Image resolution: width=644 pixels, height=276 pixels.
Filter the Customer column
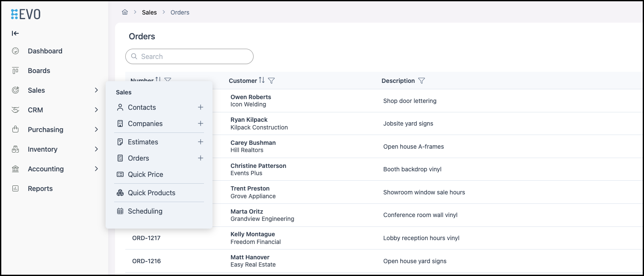[x=271, y=81]
